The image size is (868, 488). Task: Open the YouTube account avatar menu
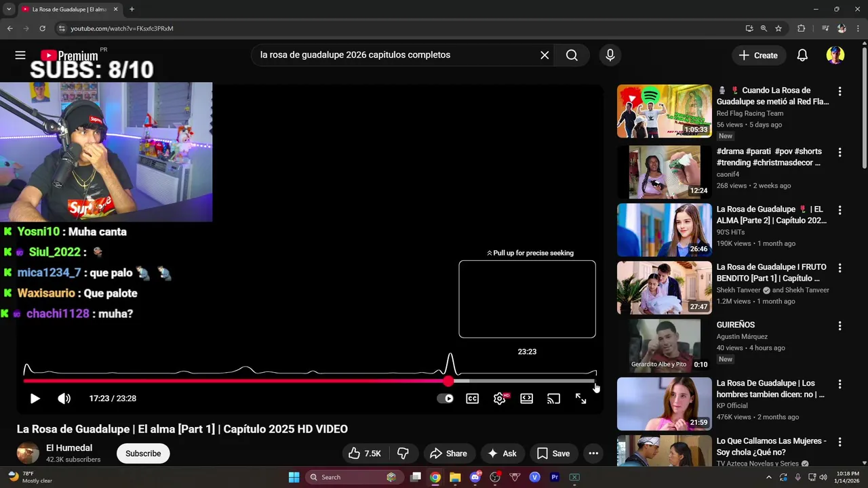[835, 56]
